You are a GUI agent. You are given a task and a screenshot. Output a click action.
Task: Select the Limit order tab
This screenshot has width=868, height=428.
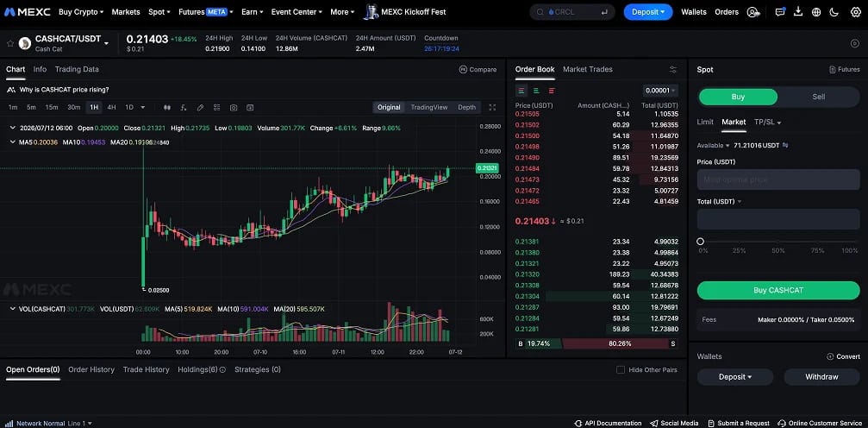(705, 122)
